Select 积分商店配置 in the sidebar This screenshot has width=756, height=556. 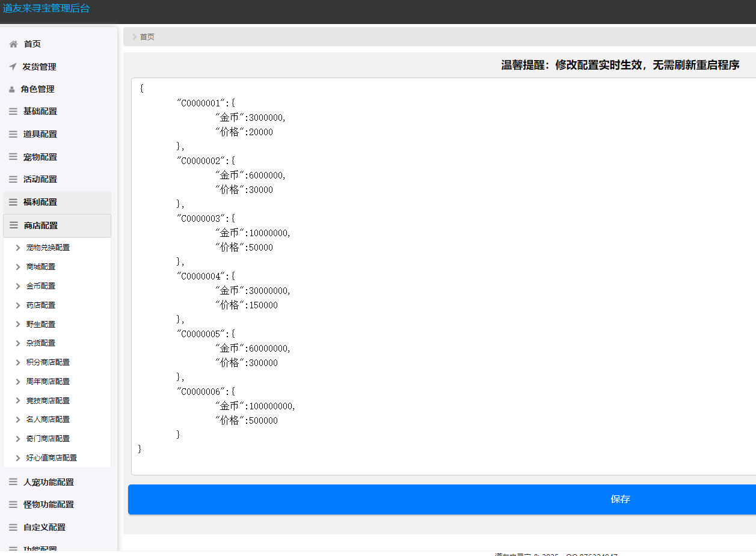pos(48,362)
